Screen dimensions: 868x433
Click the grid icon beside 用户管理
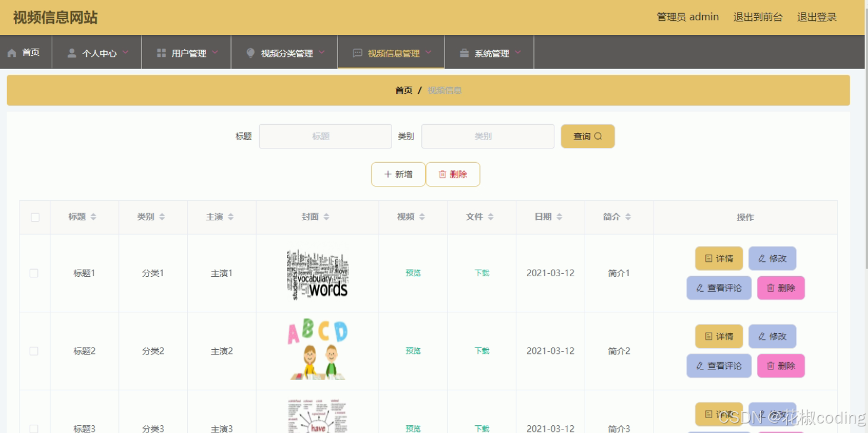pos(161,53)
